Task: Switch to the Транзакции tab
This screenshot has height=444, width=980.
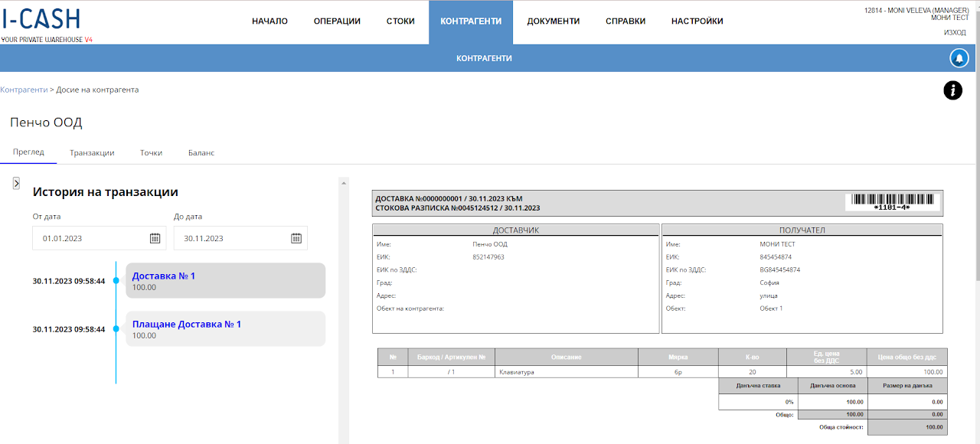Action: pos(92,152)
